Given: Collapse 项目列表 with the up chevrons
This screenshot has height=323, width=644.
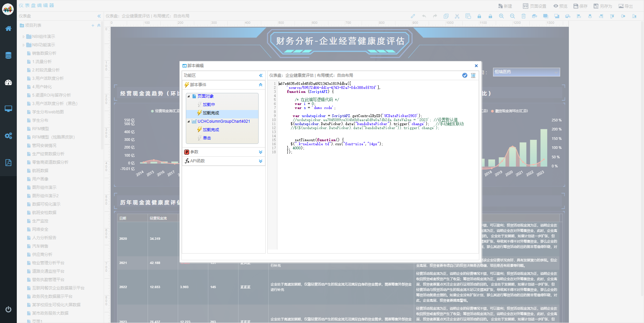Looking at the screenshot, I should [99, 25].
